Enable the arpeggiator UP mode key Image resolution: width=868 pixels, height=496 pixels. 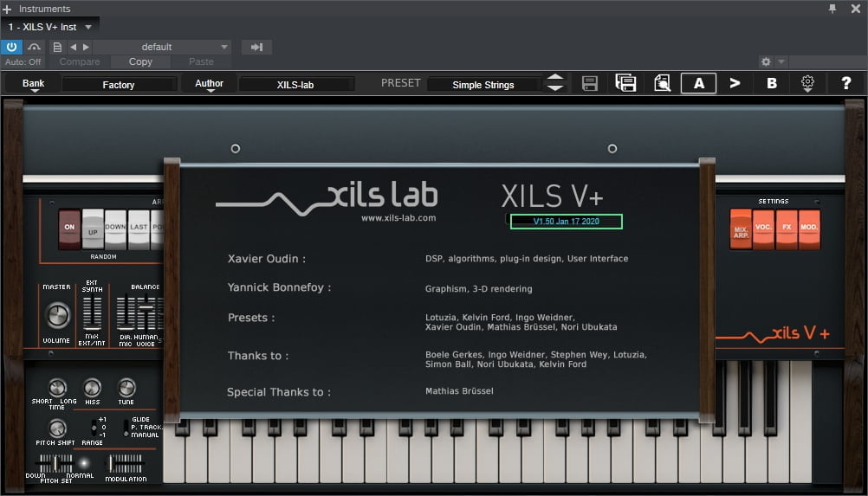click(x=93, y=229)
